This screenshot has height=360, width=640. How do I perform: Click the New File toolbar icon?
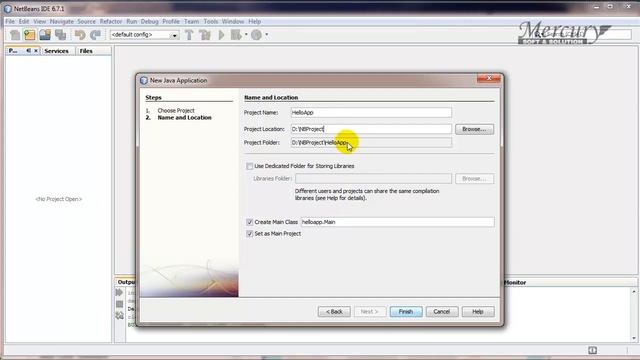(x=15, y=35)
